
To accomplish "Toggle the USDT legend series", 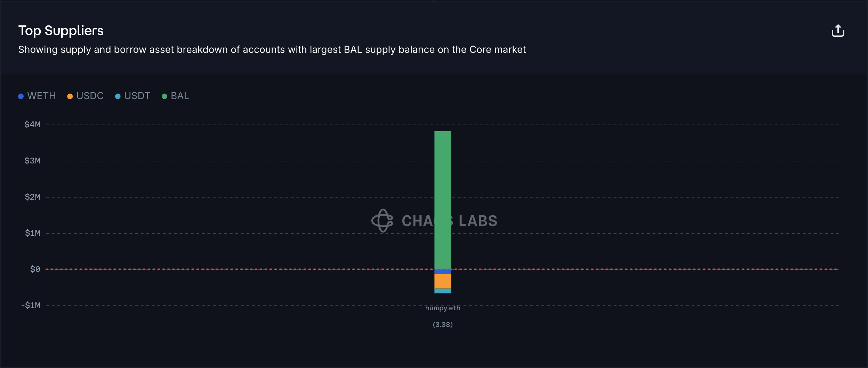I will pyautogui.click(x=132, y=96).
